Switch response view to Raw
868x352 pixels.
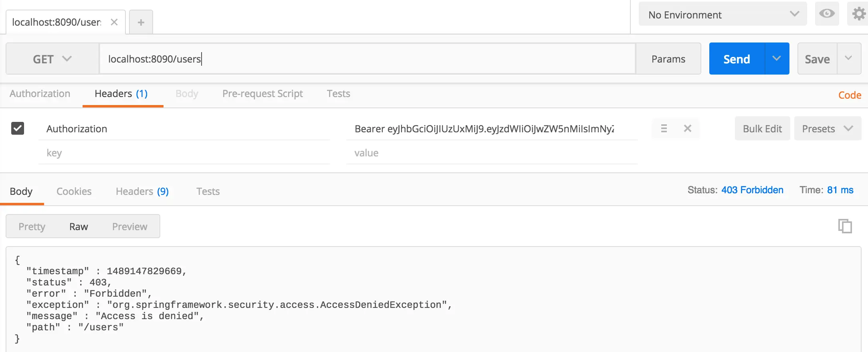(79, 227)
